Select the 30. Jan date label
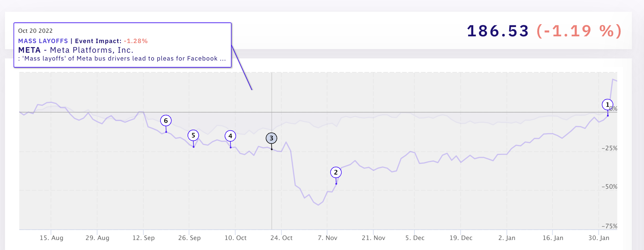Viewport: 644px width, 250px height. [x=599, y=238]
